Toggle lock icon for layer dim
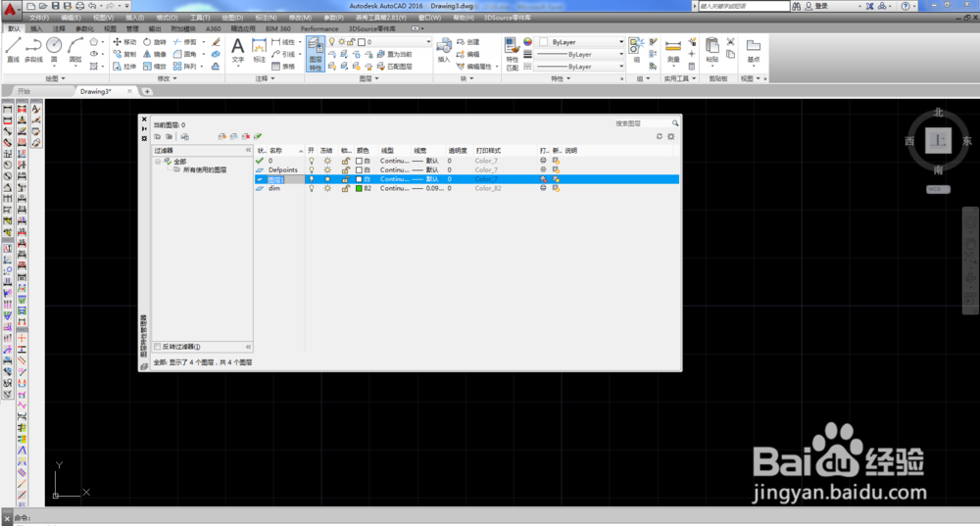Image resolution: width=980 pixels, height=526 pixels. [x=345, y=188]
